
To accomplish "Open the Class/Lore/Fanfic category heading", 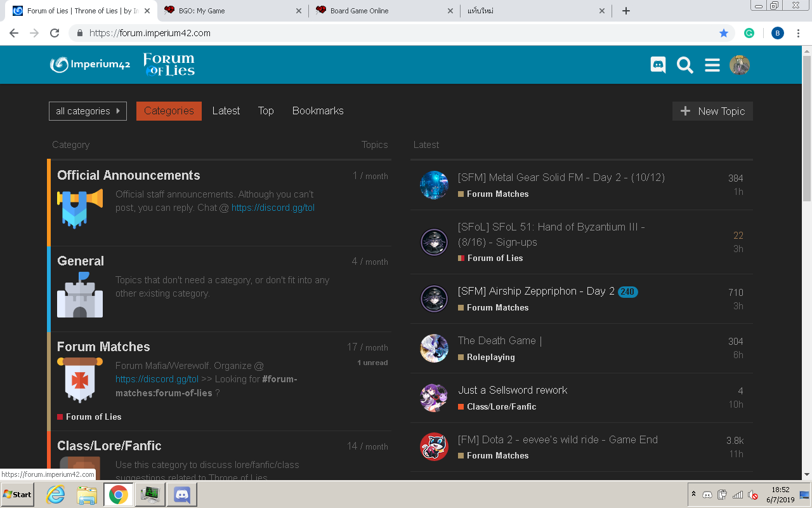I will pyautogui.click(x=109, y=446).
